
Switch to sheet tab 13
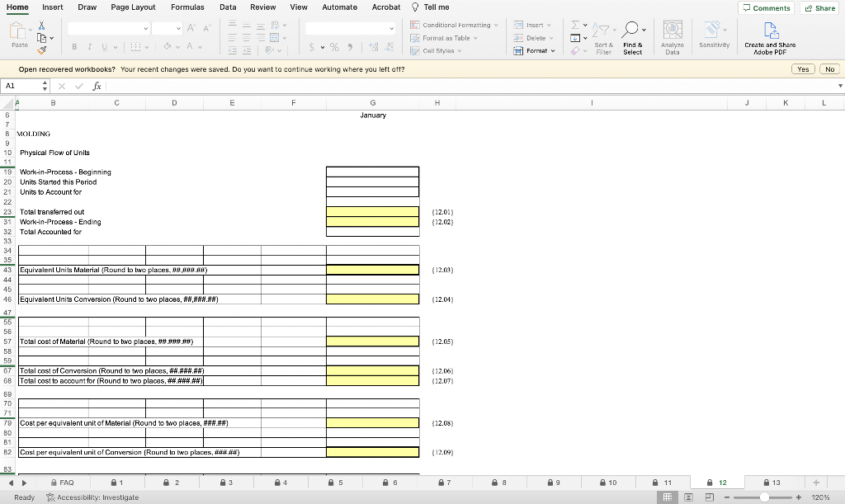772,483
